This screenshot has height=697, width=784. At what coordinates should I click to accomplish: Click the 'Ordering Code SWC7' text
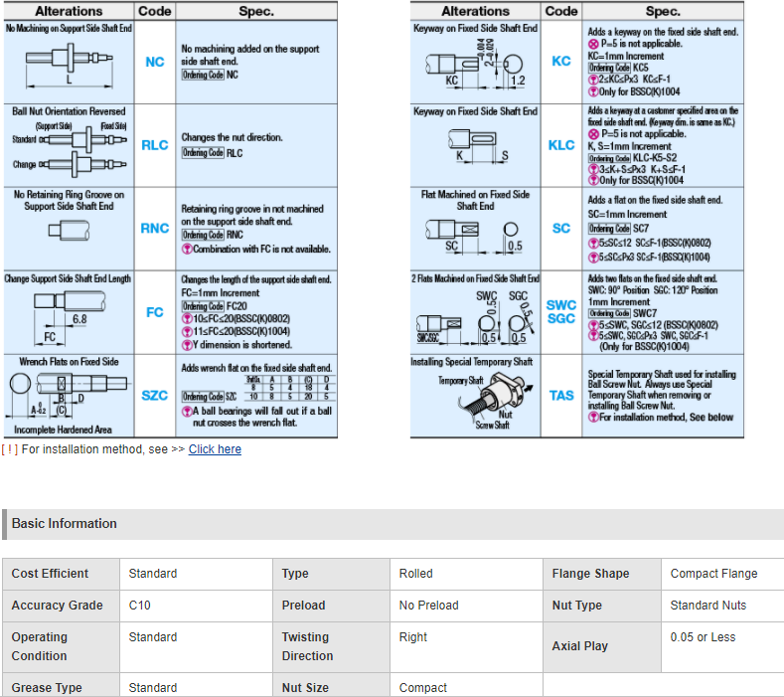point(622,313)
